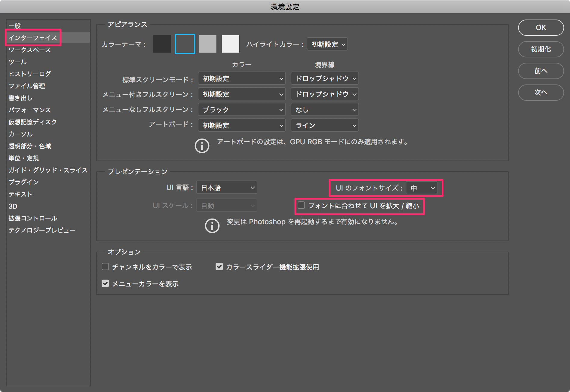Select プラグイン in the sidebar
The image size is (570, 392).
tap(48, 182)
